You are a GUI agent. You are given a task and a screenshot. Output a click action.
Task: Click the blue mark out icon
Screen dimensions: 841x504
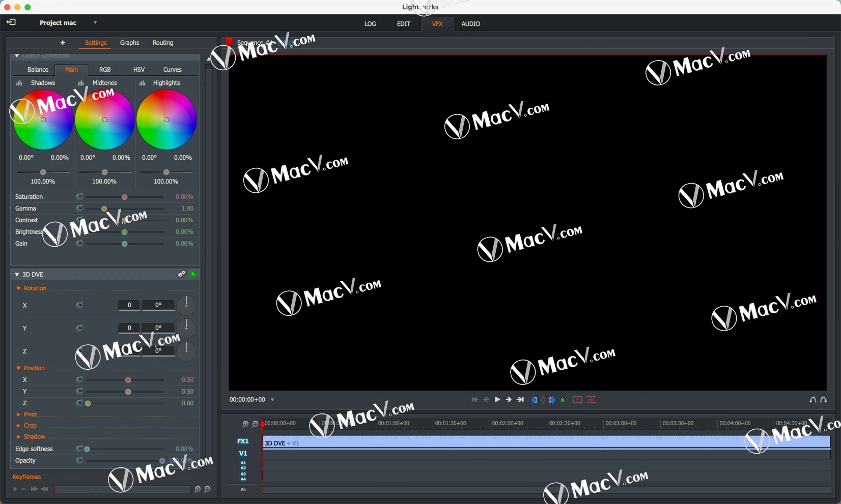tap(552, 400)
